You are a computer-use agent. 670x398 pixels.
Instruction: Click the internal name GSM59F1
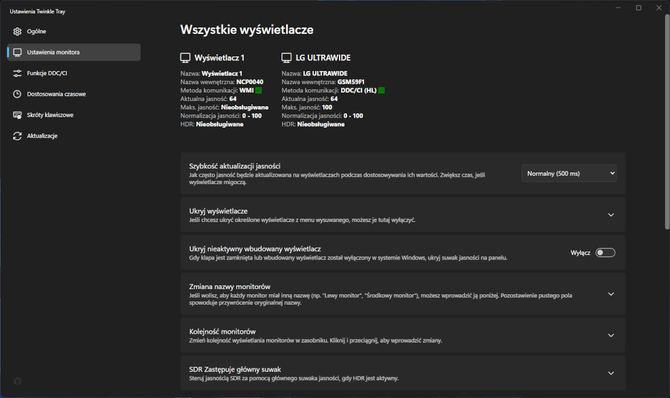[x=351, y=82]
